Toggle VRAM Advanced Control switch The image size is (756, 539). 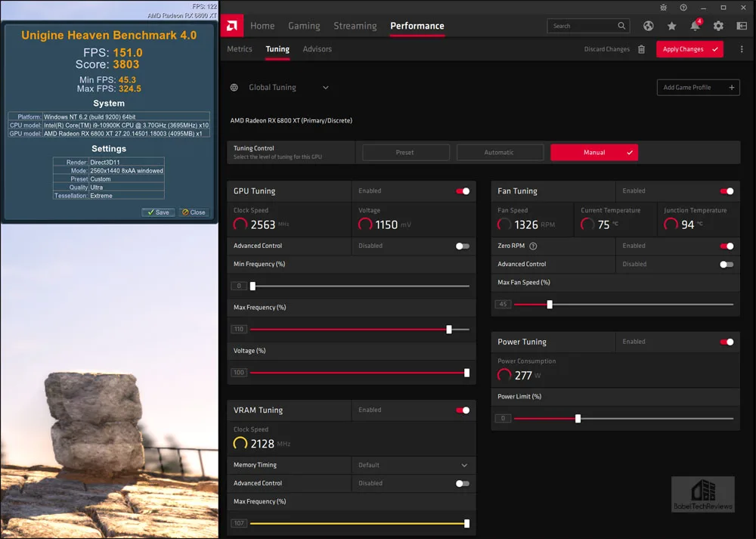point(463,484)
